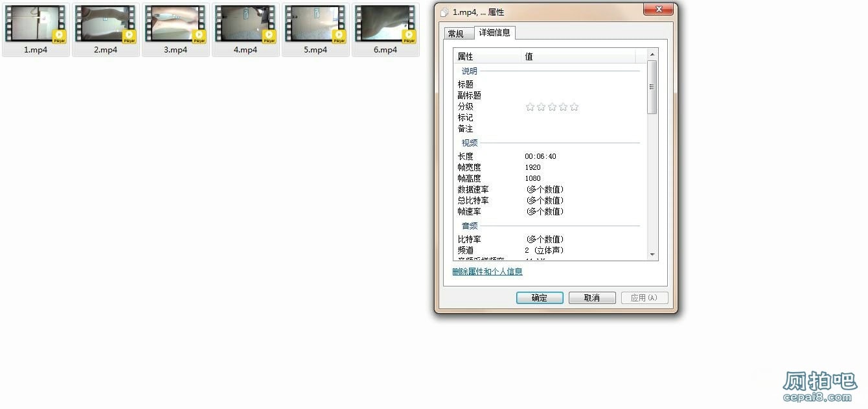Open the 删除属性和个人信息 link
The width and height of the screenshot is (868, 409).
pyautogui.click(x=487, y=272)
